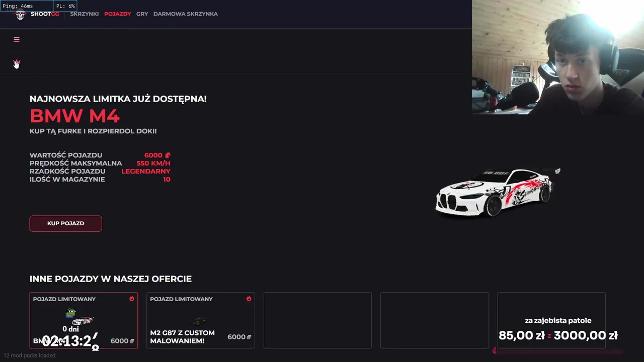Image resolution: width=644 pixels, height=362 pixels.
Task: Open the hamburger menu in the sidebar
Action: coord(17,40)
